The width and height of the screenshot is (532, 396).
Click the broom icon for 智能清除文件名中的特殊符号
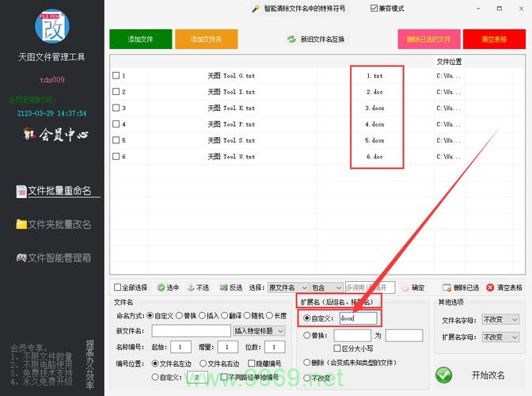[x=256, y=9]
